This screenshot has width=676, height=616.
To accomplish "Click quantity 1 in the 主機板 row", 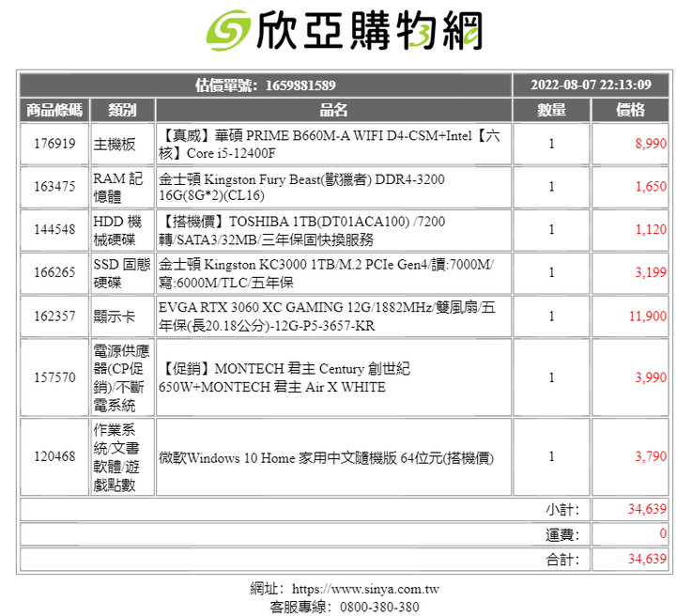I will [x=551, y=144].
